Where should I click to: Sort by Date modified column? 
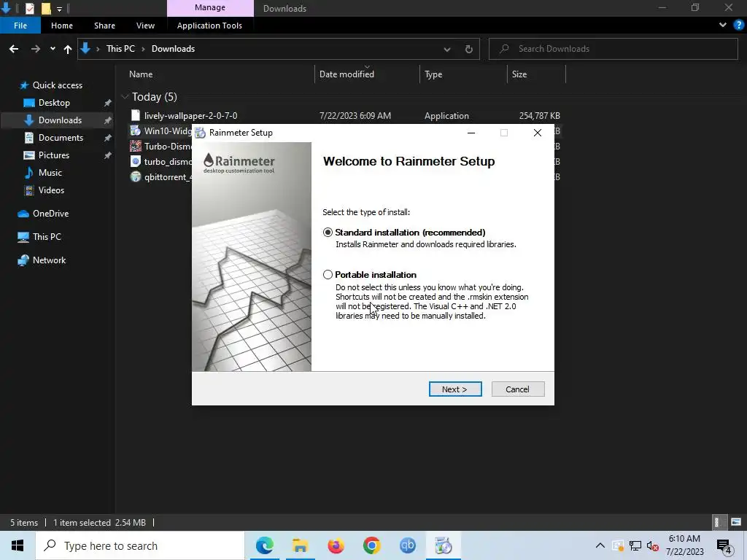click(x=347, y=74)
